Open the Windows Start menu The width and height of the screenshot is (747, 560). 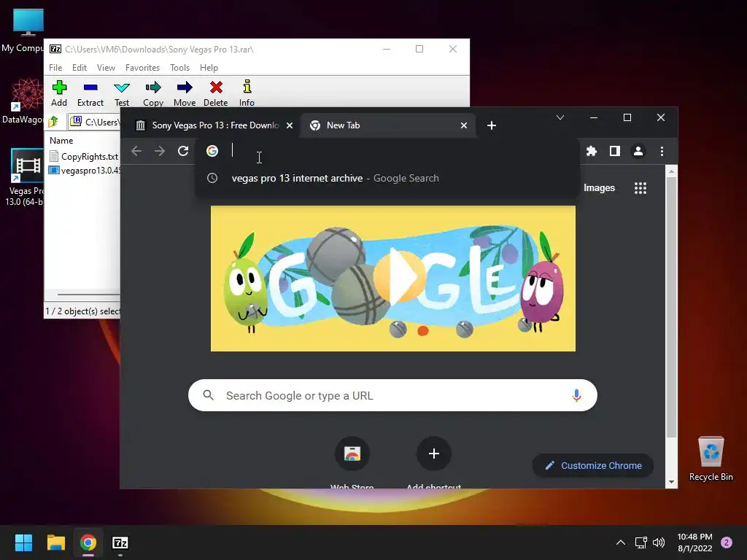tap(23, 542)
